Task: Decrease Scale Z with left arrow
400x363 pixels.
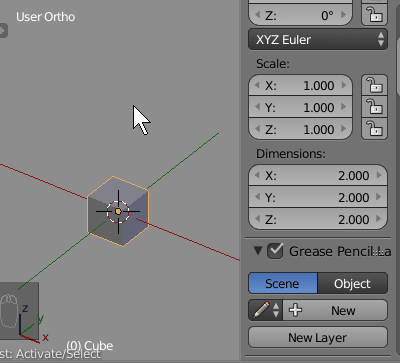Action: pyautogui.click(x=257, y=129)
